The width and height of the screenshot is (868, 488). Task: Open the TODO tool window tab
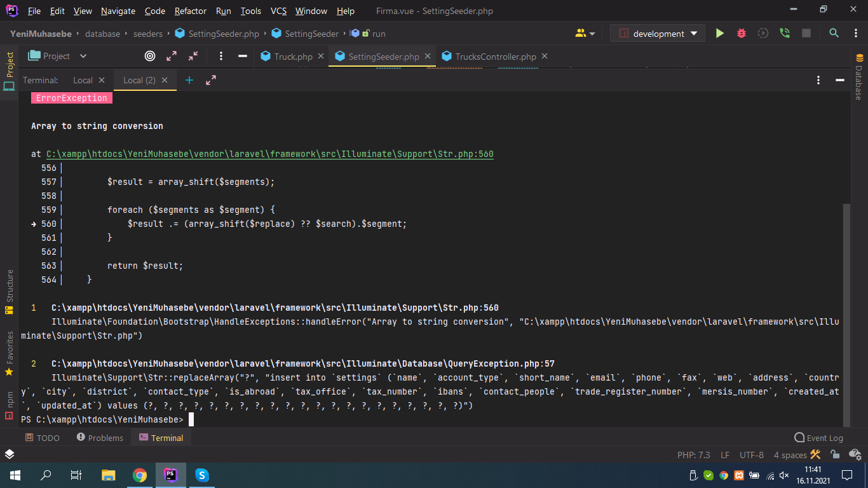click(x=43, y=438)
